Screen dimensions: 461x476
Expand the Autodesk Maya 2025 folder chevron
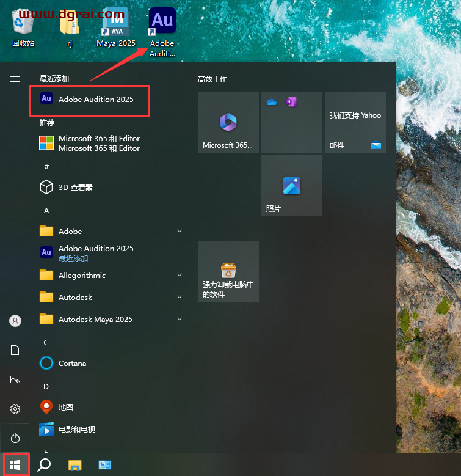point(180,319)
